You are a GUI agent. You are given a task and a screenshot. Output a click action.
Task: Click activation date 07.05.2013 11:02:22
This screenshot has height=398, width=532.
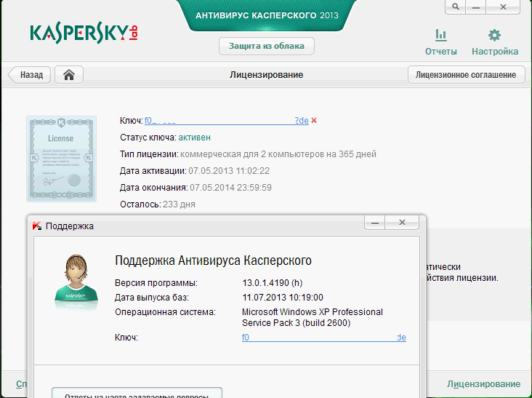[229, 171]
